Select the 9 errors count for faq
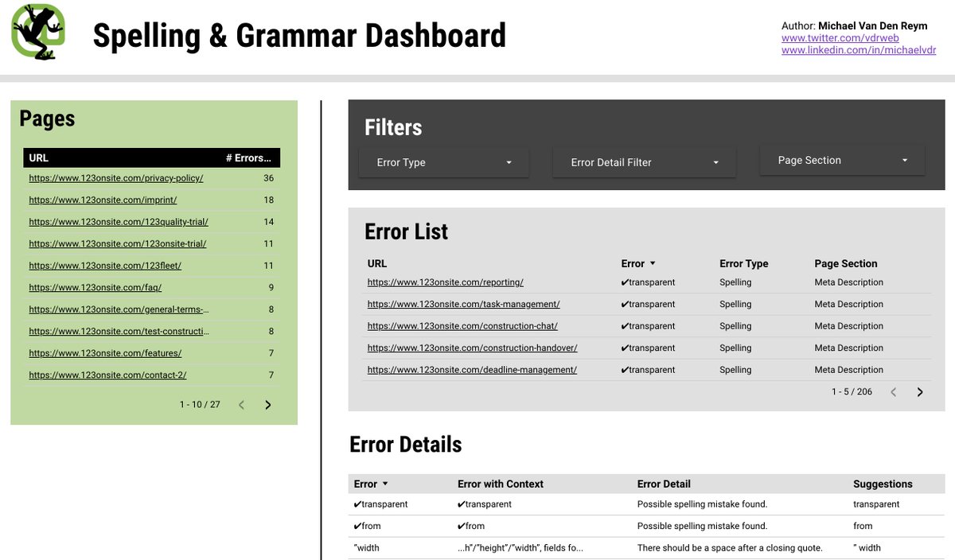This screenshot has height=560, width=955. tap(271, 288)
